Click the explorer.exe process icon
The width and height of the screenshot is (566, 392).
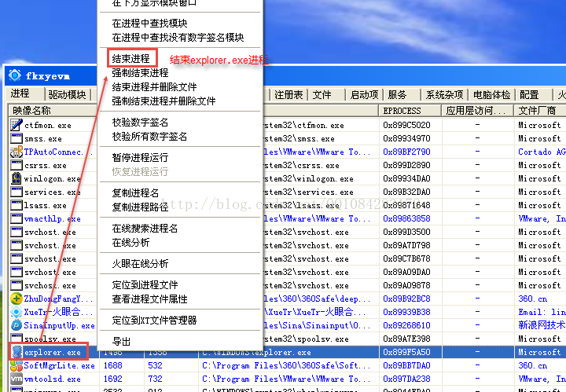[17, 352]
